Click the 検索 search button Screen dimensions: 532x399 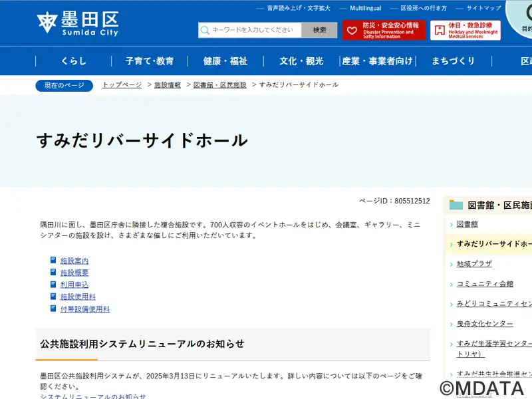[x=319, y=30]
